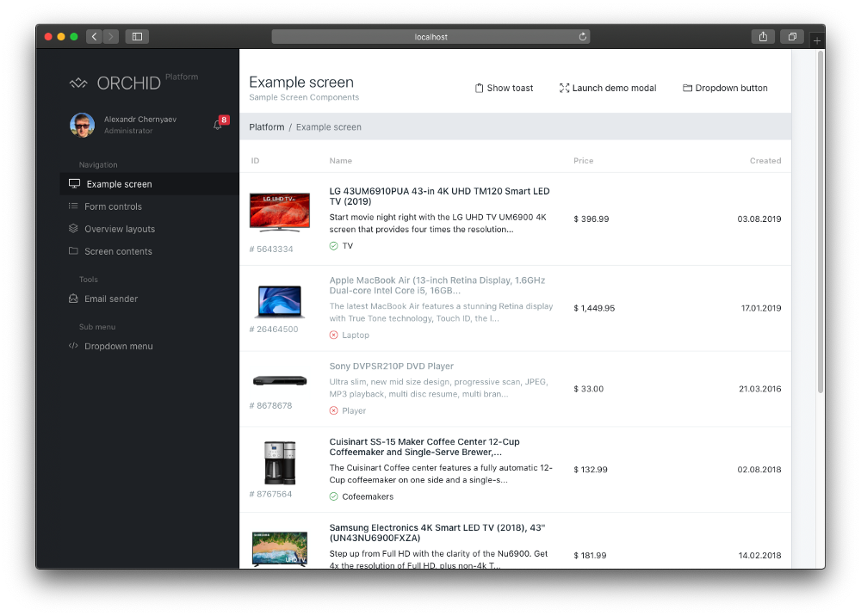The height and width of the screenshot is (616, 861).
Task: Click the green check icon beside Cofeemakers
Action: [x=334, y=496]
